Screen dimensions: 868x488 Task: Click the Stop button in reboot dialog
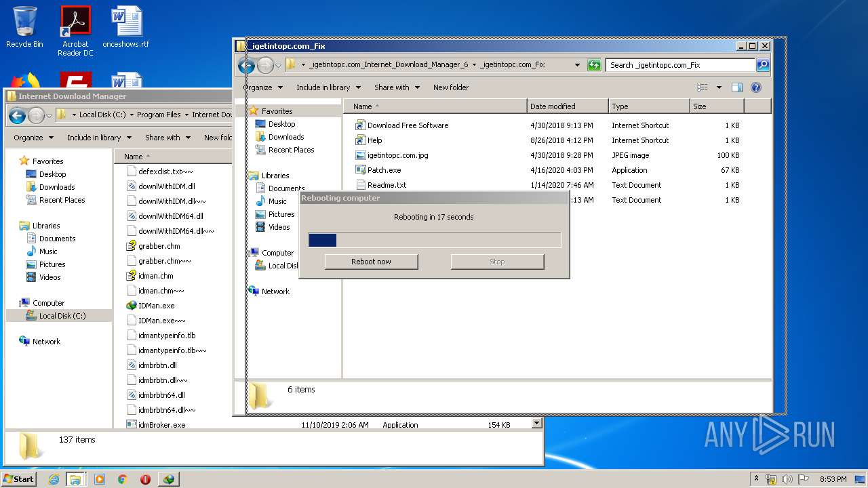[x=497, y=262]
